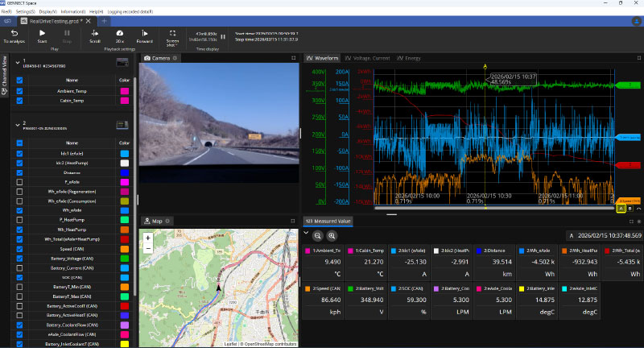Click the To analysis back arrow icon
Viewport: 644px width, 348px height.
coord(14,32)
